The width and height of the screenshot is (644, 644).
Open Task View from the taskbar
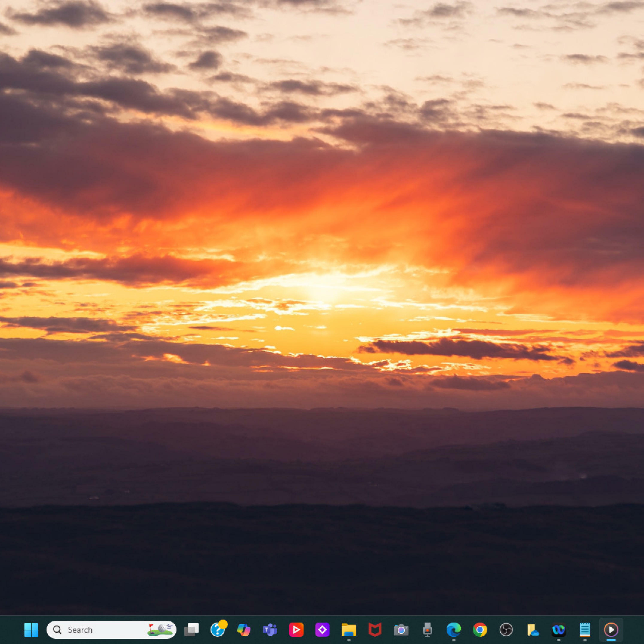tap(191, 630)
